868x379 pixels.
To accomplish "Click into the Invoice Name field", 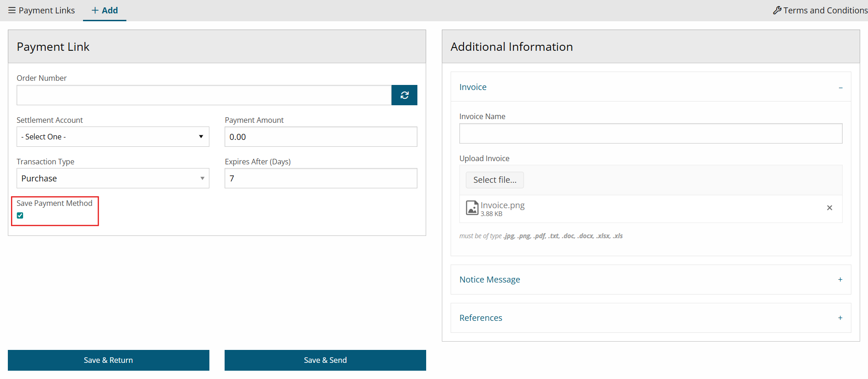I will (x=650, y=133).
